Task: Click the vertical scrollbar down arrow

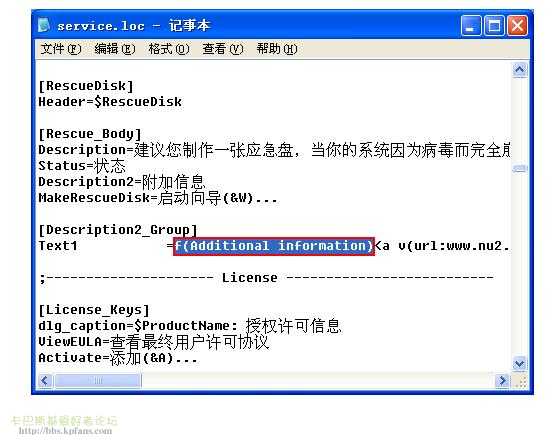Action: click(x=520, y=364)
